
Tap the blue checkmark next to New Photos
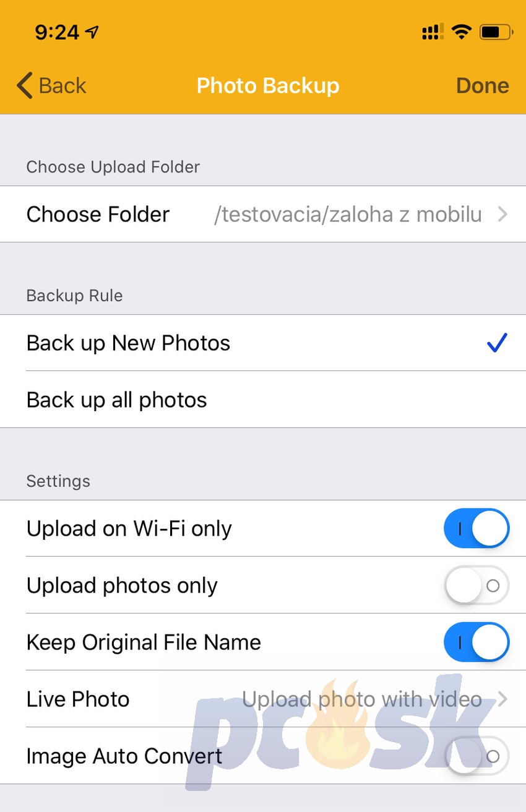[497, 343]
